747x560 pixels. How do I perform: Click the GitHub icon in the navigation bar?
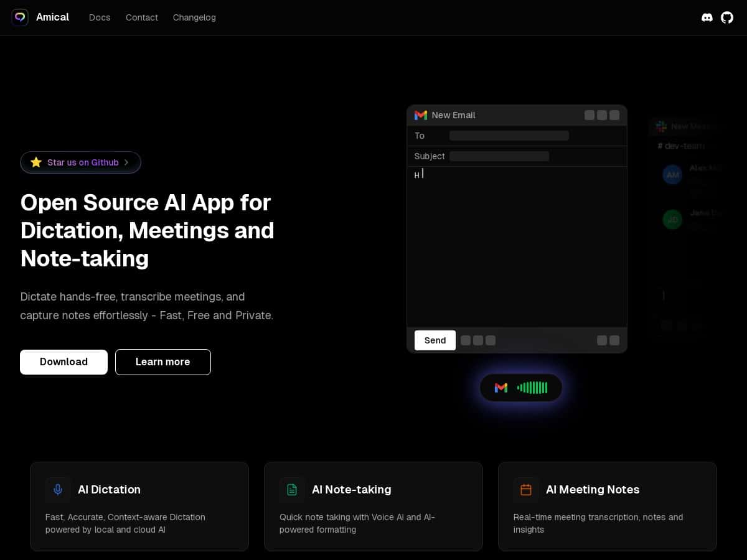727,17
